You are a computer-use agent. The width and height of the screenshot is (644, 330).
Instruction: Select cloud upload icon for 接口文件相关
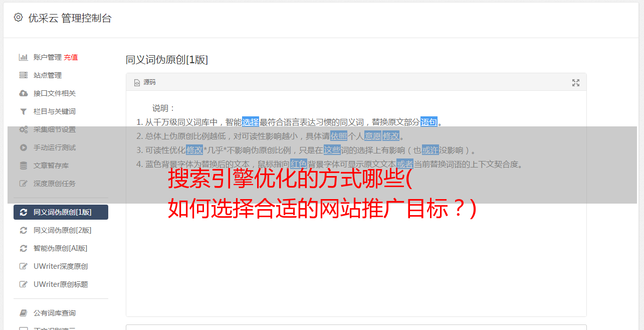click(x=23, y=93)
